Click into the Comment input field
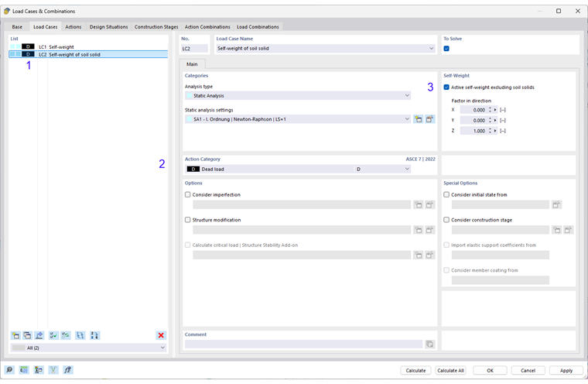Image resolution: width=588 pixels, height=384 pixels. [304, 345]
